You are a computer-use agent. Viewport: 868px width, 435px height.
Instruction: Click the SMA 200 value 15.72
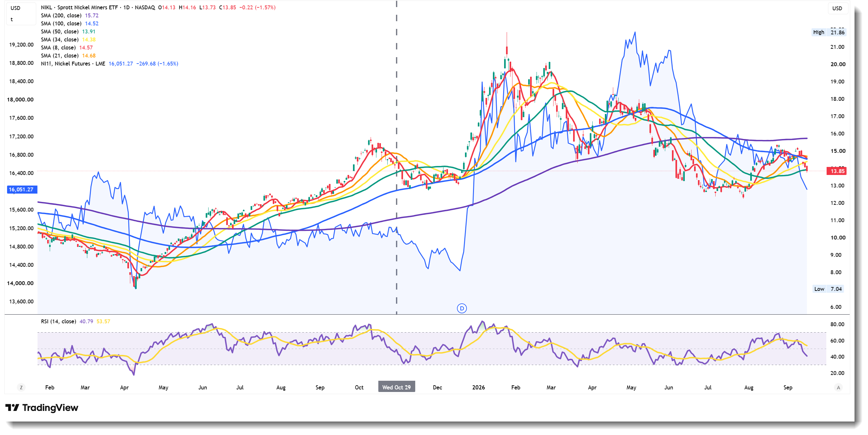[x=92, y=15]
